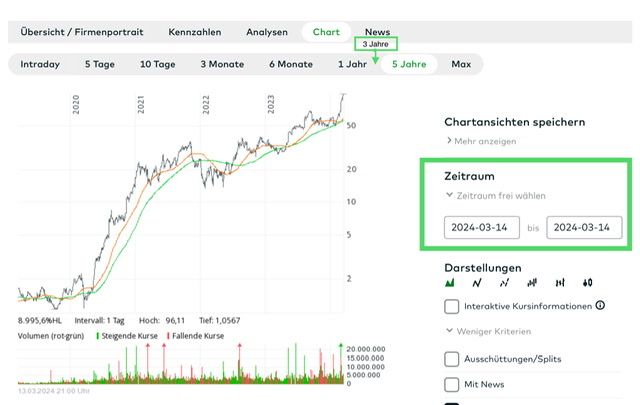Collapse the Weniger Kriterien section
Screen dimensions: 640x405
[x=492, y=331]
